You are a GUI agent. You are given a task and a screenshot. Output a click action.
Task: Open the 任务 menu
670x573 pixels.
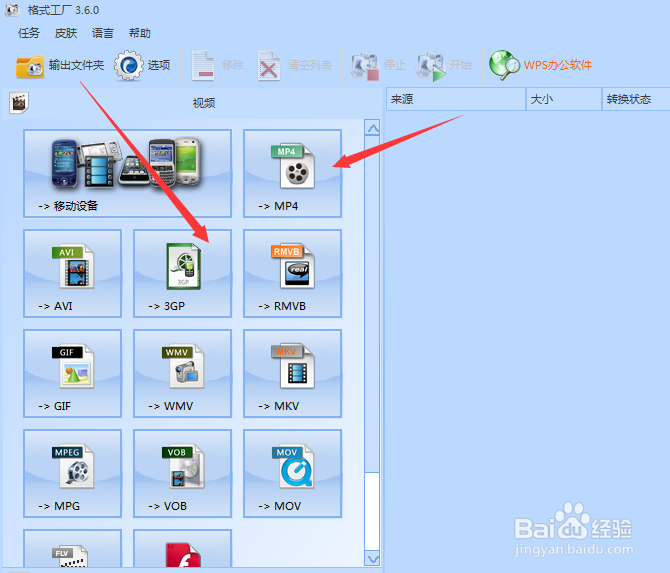[29, 33]
